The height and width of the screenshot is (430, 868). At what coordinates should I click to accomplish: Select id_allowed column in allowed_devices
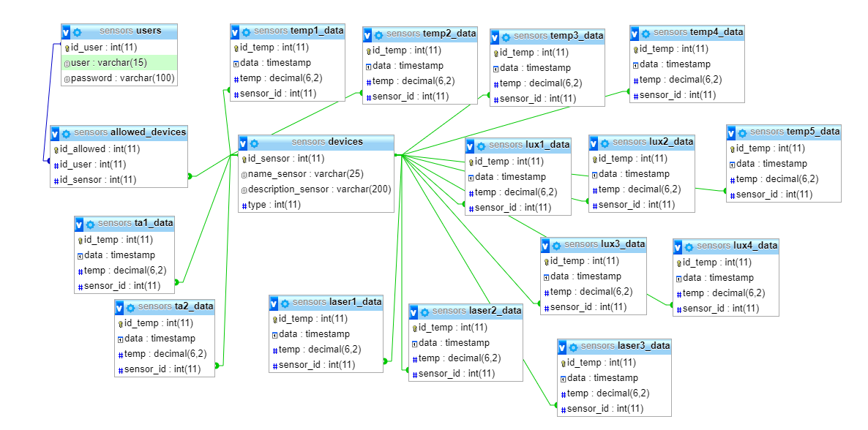point(119,149)
